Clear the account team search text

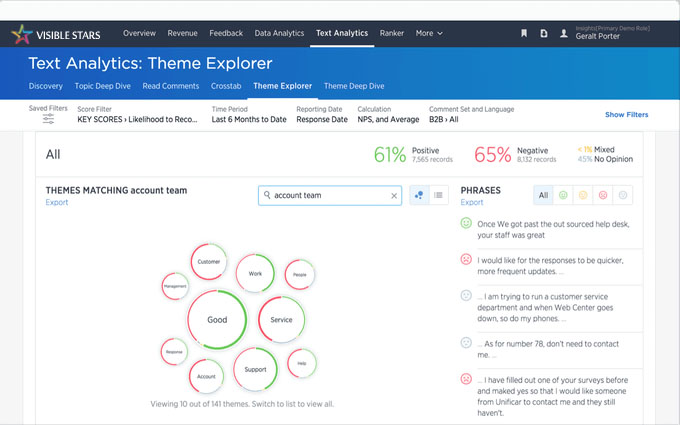[x=394, y=196]
